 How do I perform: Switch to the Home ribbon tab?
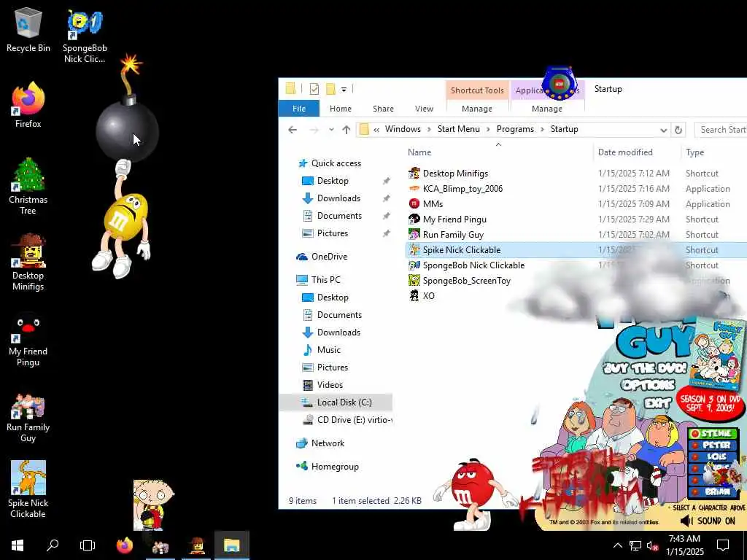point(341,109)
